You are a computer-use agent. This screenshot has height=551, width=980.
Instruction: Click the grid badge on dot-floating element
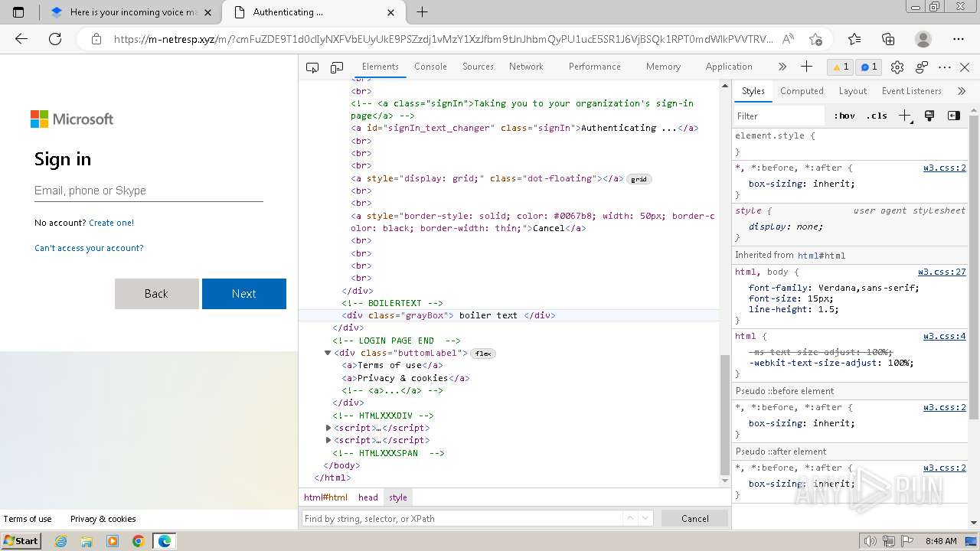(639, 179)
